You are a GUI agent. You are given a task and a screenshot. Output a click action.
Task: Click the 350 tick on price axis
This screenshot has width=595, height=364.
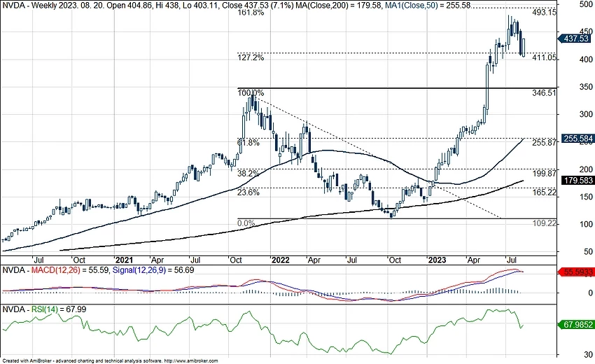click(x=586, y=87)
